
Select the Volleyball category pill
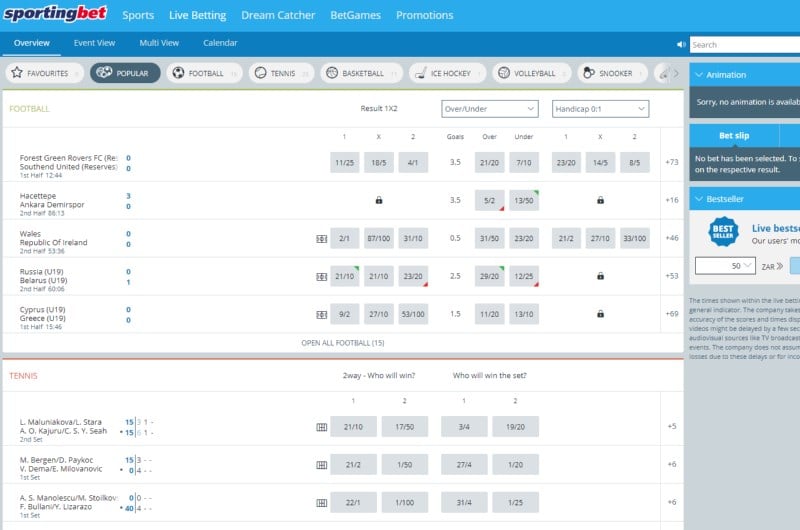point(532,73)
